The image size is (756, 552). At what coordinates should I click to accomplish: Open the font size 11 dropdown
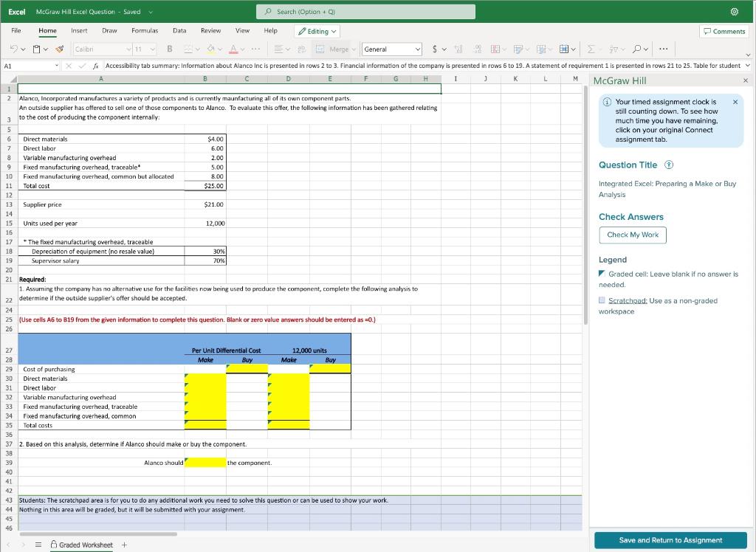click(153, 49)
